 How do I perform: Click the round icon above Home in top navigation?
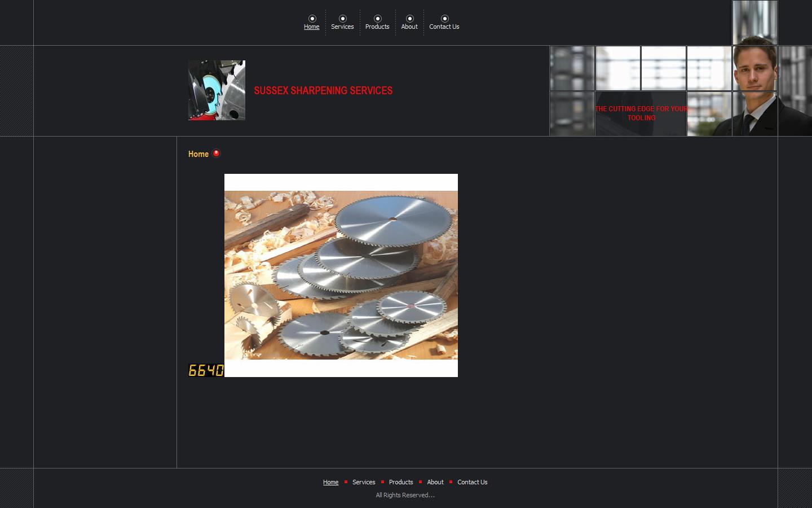[312, 19]
